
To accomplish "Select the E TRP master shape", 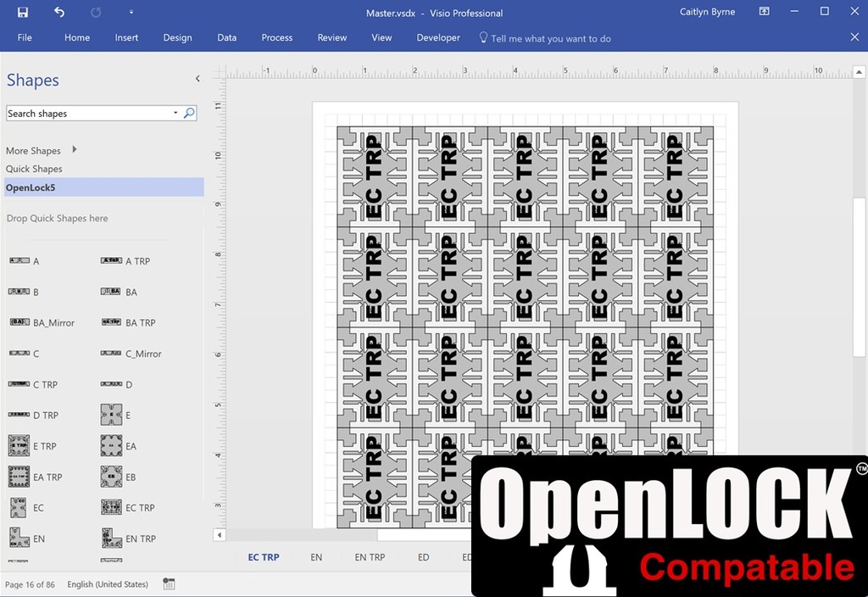I will [x=32, y=446].
